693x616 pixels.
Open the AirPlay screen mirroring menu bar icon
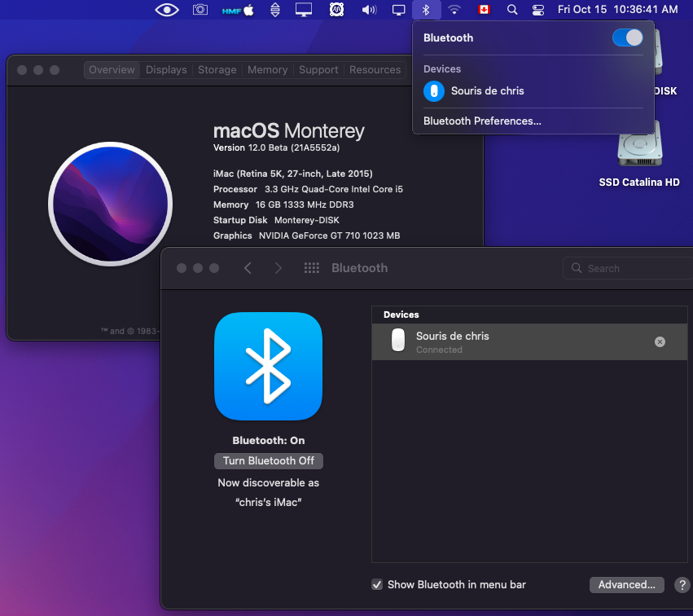399,10
